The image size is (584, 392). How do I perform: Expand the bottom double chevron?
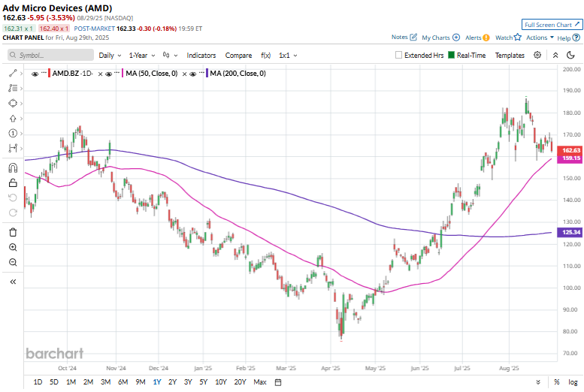pyautogui.click(x=538, y=382)
